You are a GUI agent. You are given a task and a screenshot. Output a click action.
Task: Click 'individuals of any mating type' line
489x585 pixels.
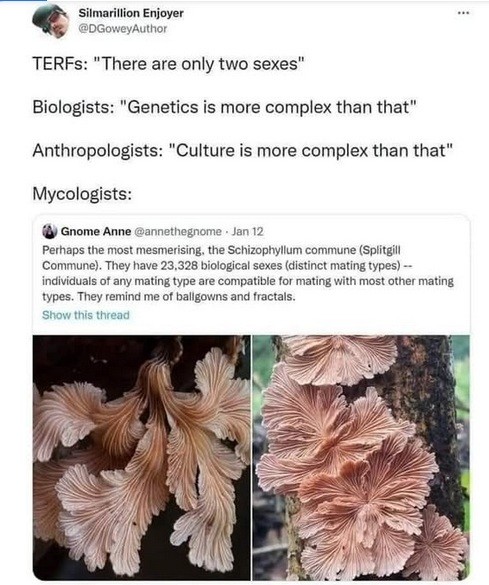[248, 281]
